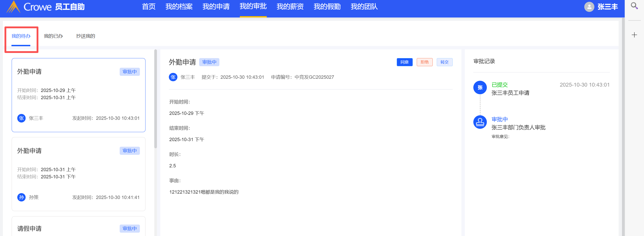Image resolution: width=644 pixels, height=236 pixels.
Task: Open 我的团队 in the navigation bar
Action: (x=364, y=7)
